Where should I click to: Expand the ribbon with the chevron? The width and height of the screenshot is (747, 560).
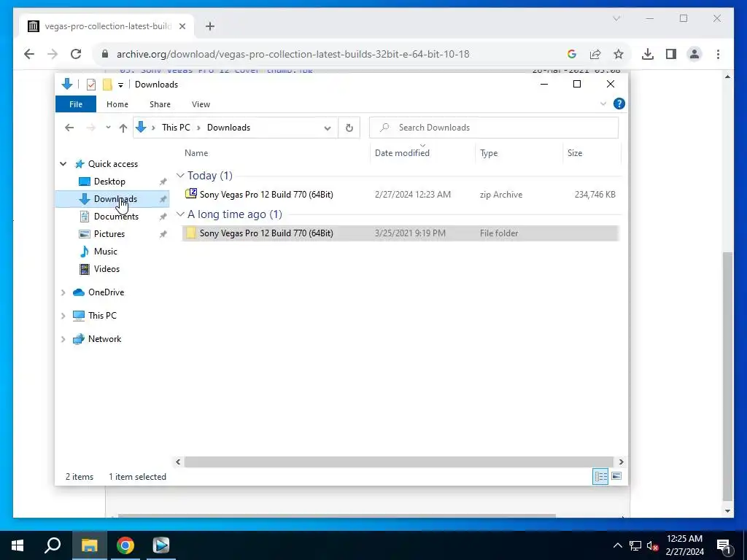coord(603,104)
